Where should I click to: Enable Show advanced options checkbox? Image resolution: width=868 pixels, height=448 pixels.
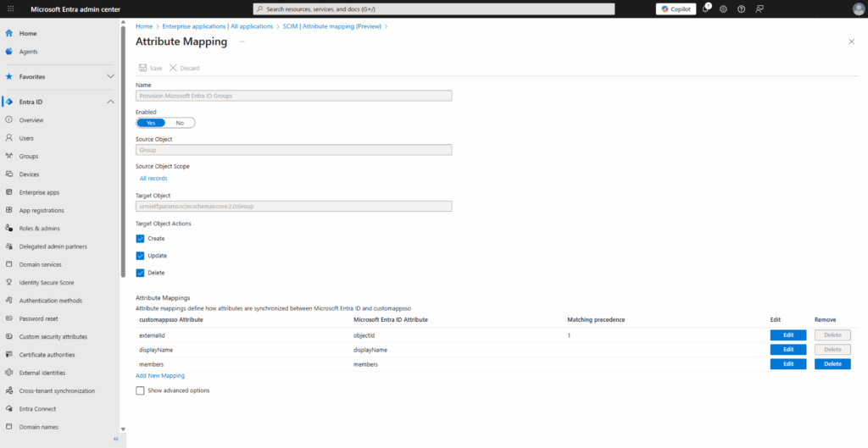coord(141,390)
